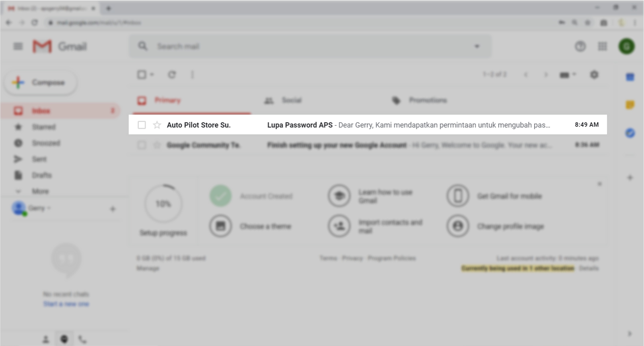This screenshot has width=644, height=346.
Task: Star the Auto Pilot Store email
Action: (x=157, y=125)
